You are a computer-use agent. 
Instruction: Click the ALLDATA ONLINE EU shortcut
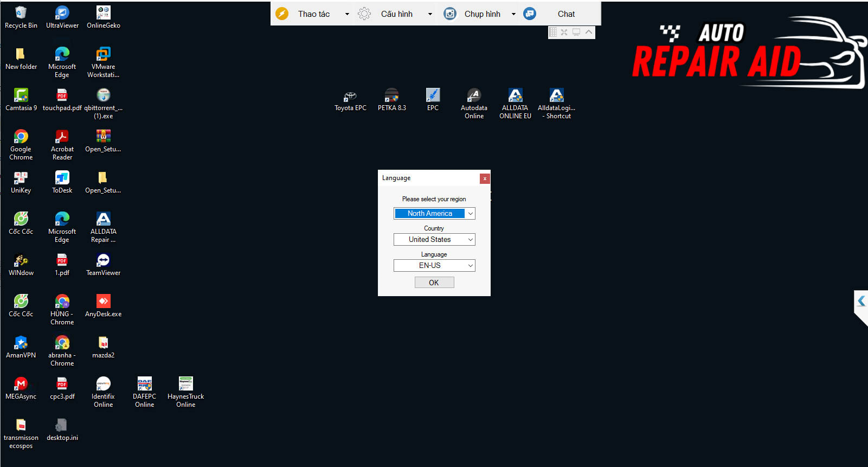click(x=516, y=104)
